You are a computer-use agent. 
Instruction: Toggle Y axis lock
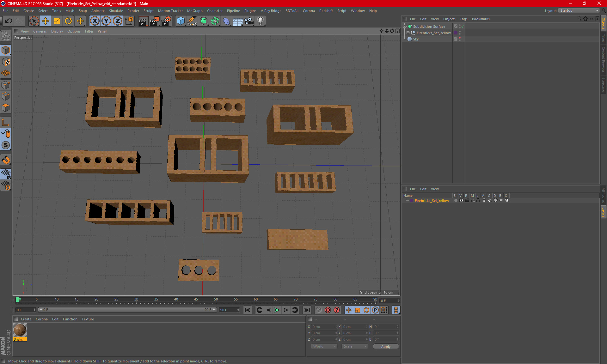pos(106,21)
